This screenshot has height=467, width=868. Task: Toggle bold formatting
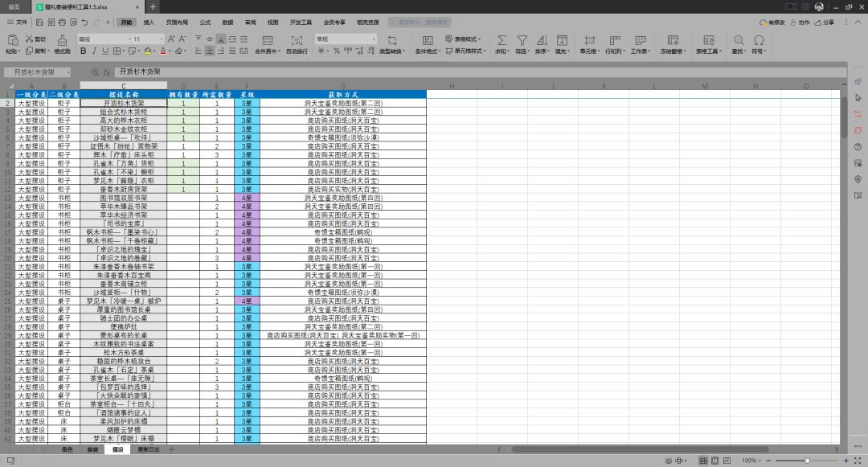tap(83, 51)
